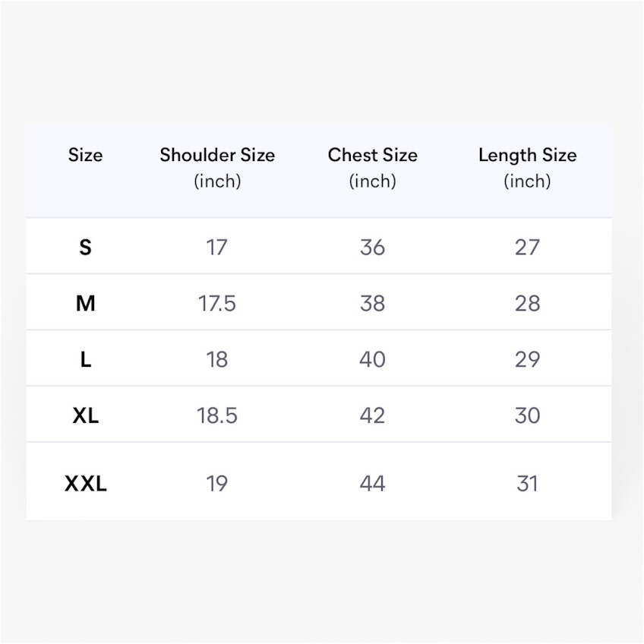Select the Length Size (inch) header
The height and width of the screenshot is (644, 644).
[527, 167]
